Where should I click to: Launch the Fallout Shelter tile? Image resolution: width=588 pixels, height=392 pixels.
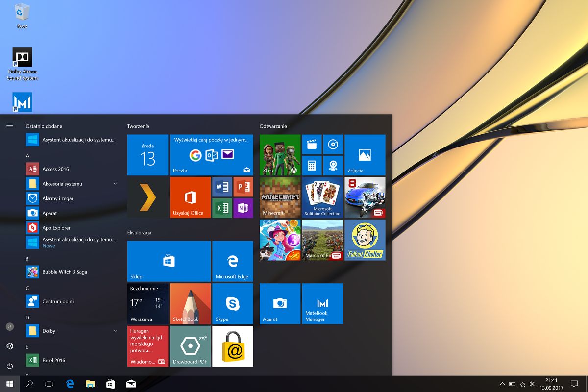pos(365,240)
